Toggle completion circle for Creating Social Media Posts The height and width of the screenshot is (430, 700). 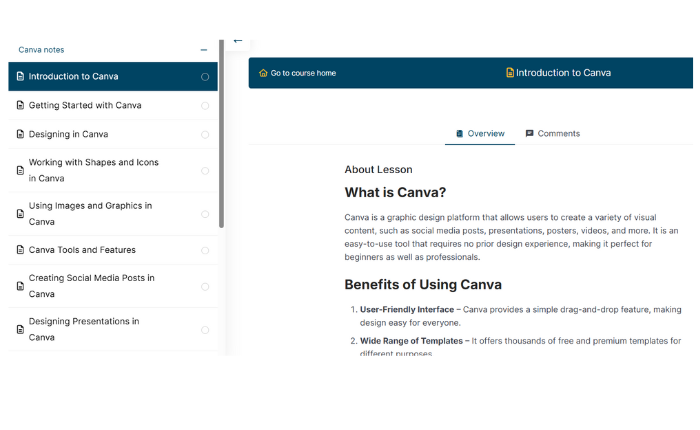click(205, 287)
